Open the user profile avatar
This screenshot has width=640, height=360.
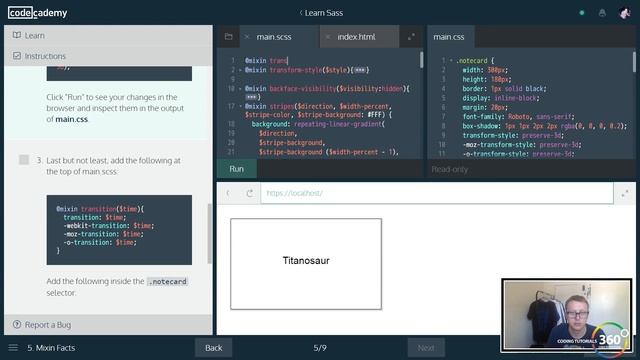(x=624, y=13)
